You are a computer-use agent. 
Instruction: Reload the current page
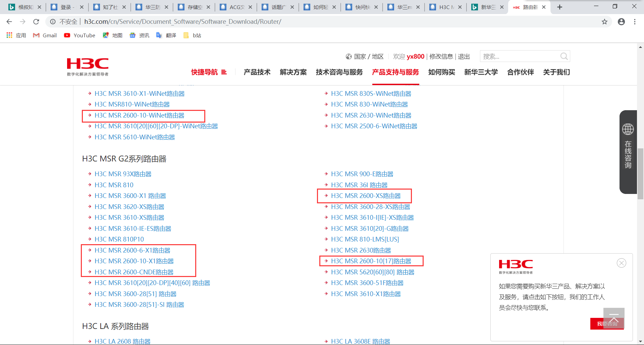pyautogui.click(x=36, y=22)
